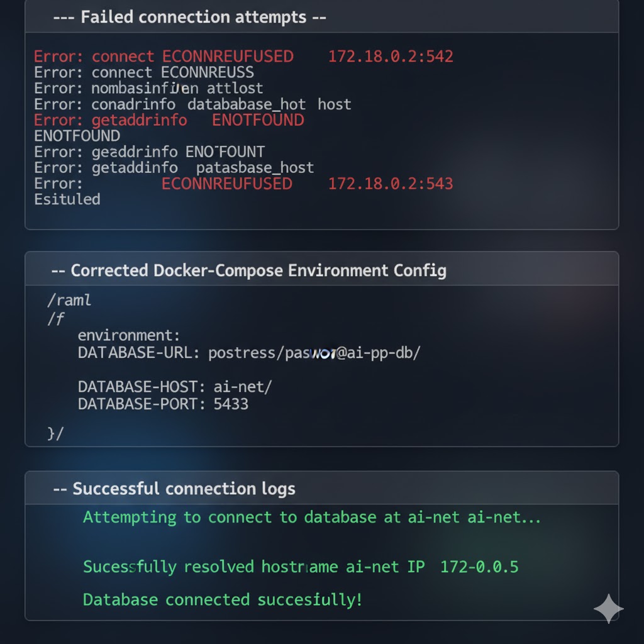Click the DATABASE-PORT 5433 value
Viewport: 644px width, 644px height.
click(x=231, y=404)
